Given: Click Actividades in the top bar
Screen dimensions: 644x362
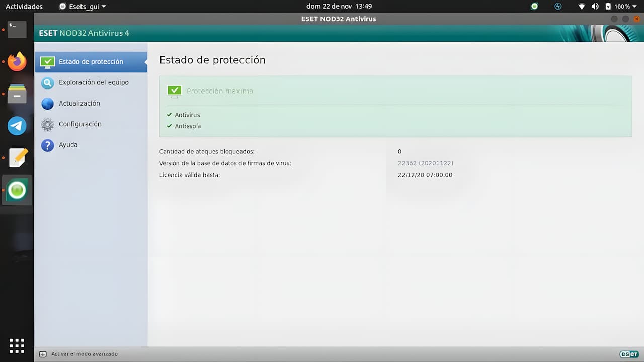Looking at the screenshot, I should 24,7.
